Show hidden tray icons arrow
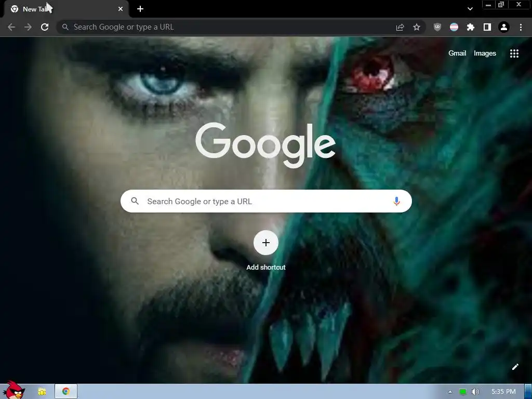 (450, 392)
